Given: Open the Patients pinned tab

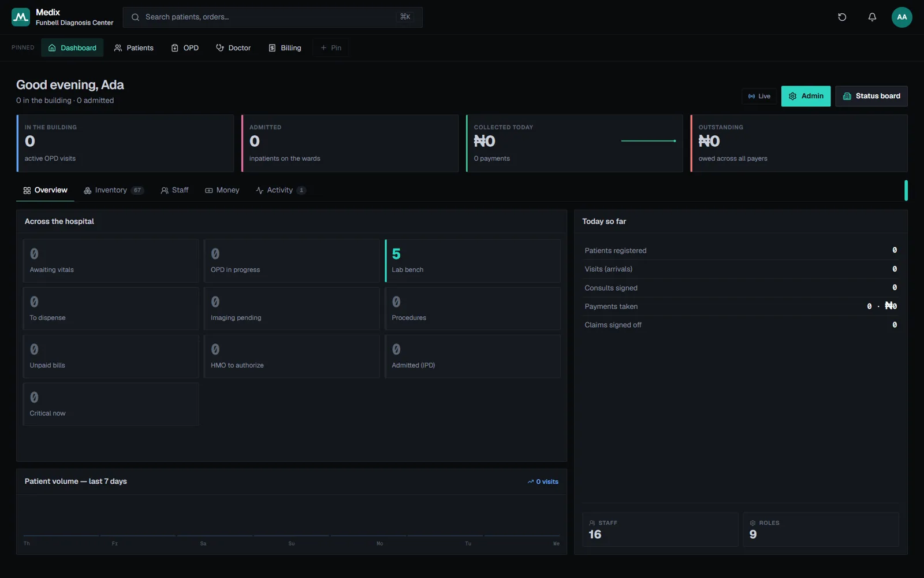Looking at the screenshot, I should [x=133, y=47].
